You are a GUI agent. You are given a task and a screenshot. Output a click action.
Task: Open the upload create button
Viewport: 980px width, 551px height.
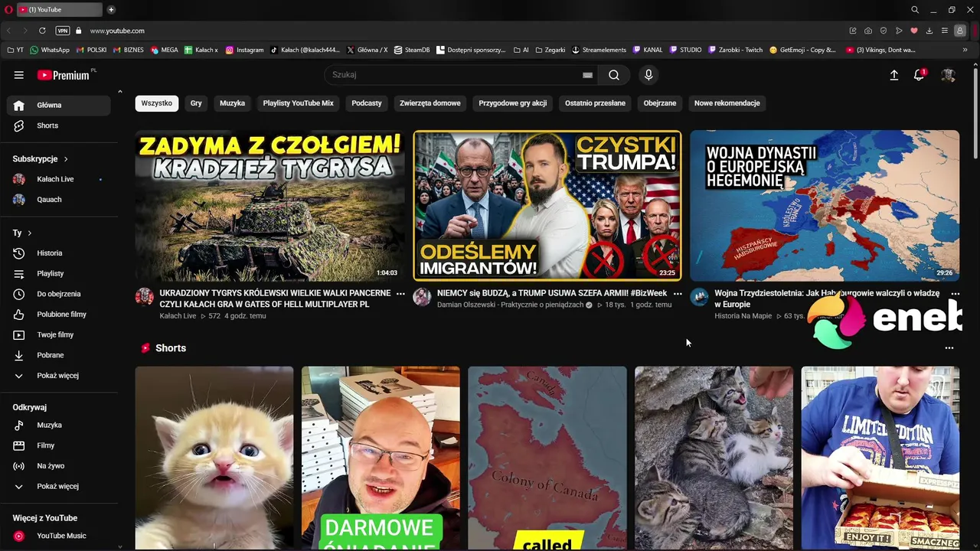click(x=893, y=75)
